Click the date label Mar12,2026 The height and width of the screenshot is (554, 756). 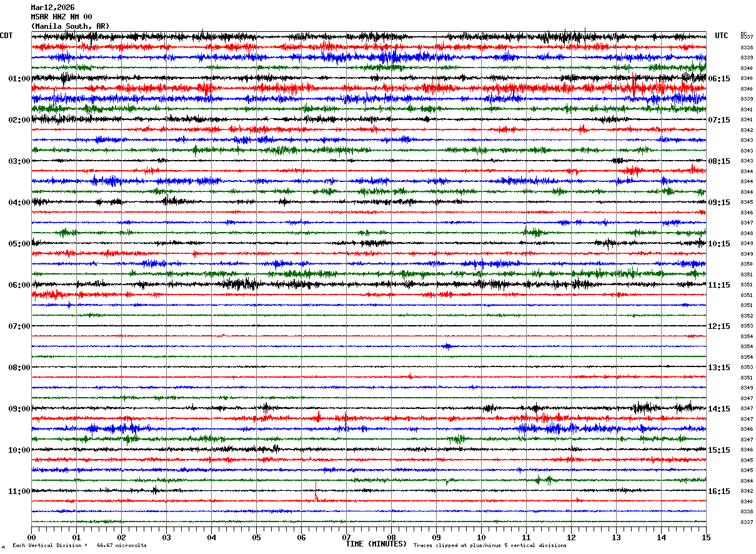(52, 8)
